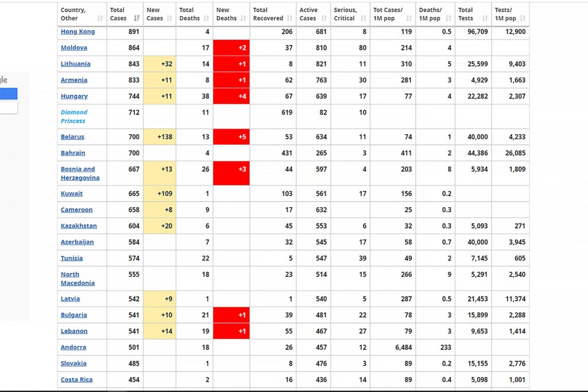Click sort icon in Country, Other column
The width and height of the screenshot is (588, 392).
tap(100, 18)
